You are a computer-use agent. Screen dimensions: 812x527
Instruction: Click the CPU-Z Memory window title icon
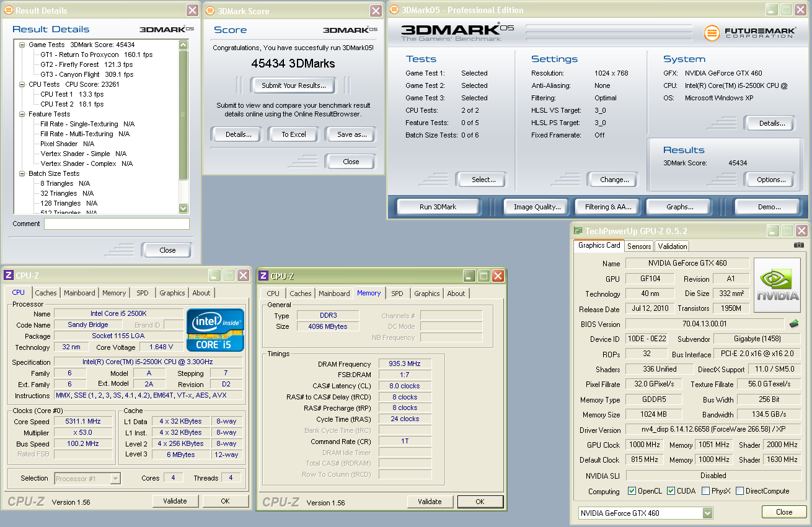pos(263,276)
